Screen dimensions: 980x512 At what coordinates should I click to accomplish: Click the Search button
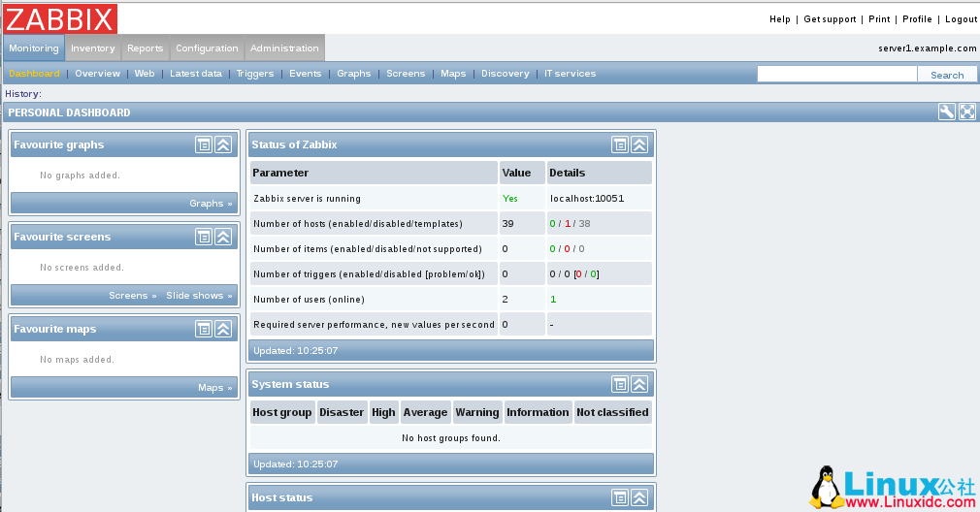pyautogui.click(x=947, y=75)
